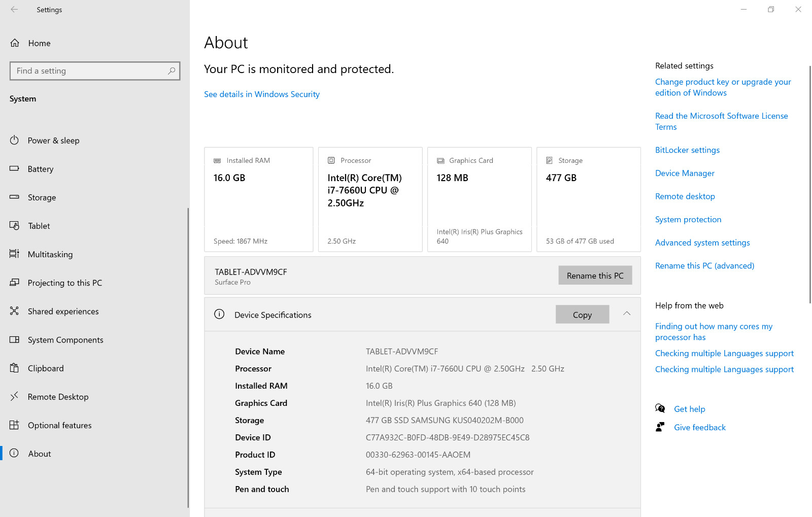Click the Home icon in sidebar
Image resolution: width=812 pixels, height=517 pixels.
point(15,43)
